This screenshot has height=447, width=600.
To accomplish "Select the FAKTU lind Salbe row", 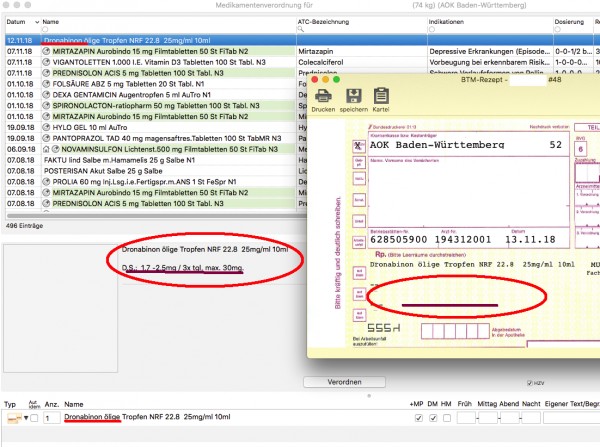I will click(x=156, y=160).
